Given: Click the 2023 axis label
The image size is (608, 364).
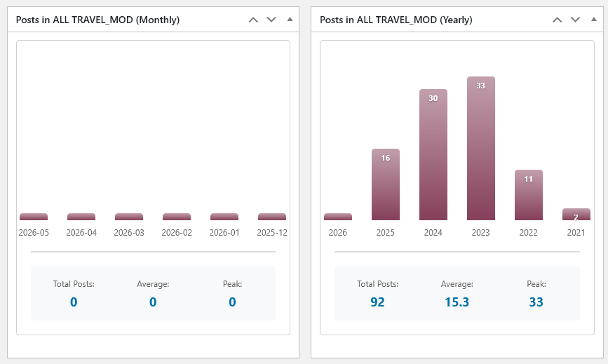Looking at the screenshot, I should (481, 233).
